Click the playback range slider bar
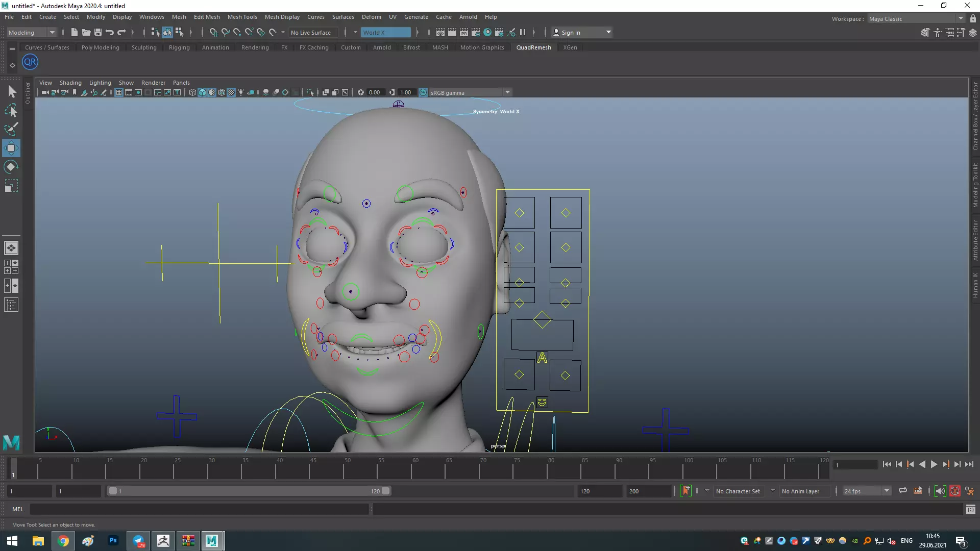The width and height of the screenshot is (980, 551). 250,491
